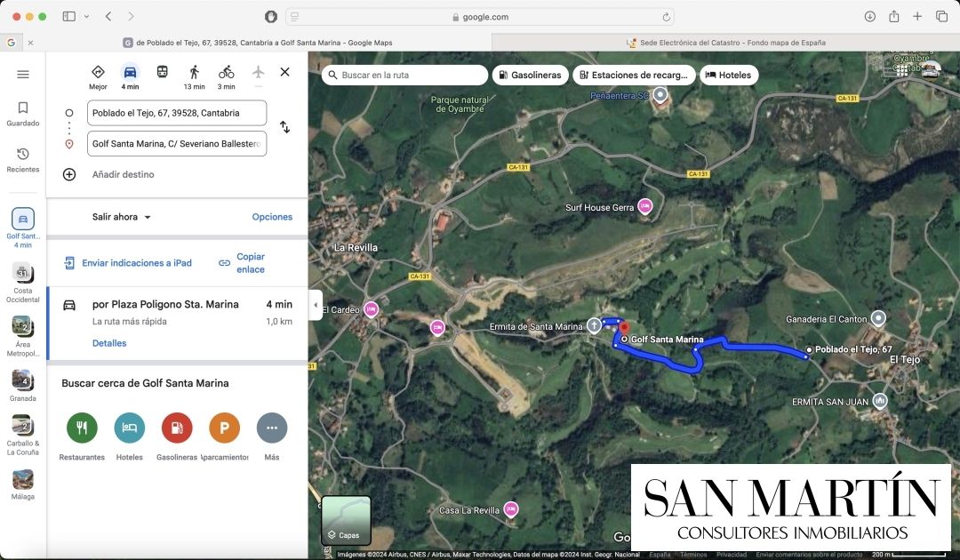Open the Área Metropol... saved list

coord(22,336)
